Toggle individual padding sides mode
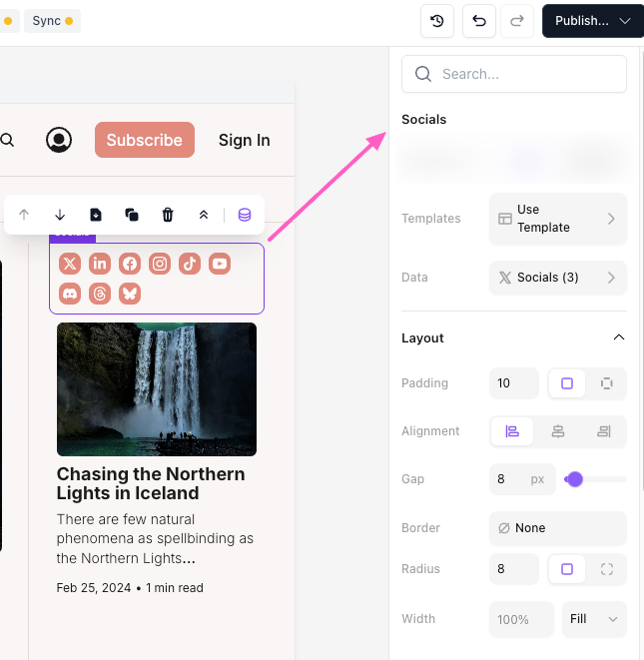 coord(606,383)
